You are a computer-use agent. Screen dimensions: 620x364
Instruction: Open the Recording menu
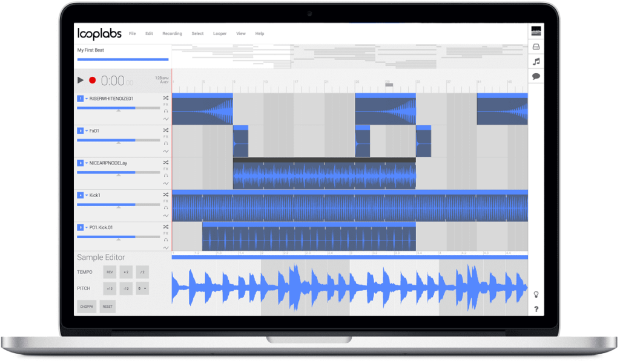172,34
